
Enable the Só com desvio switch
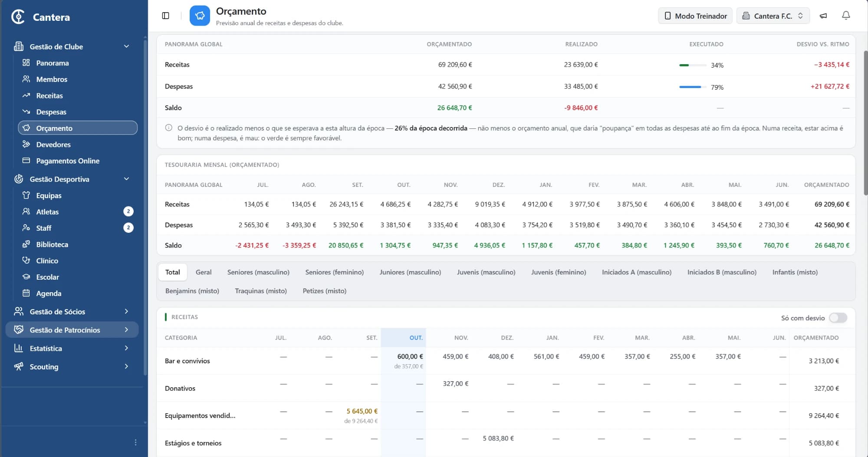point(838,318)
